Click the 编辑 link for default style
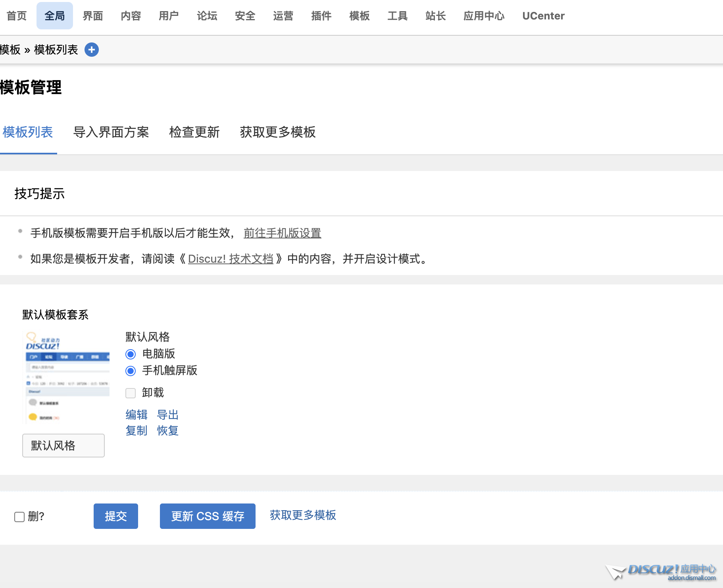This screenshot has width=723, height=588. pos(136,415)
